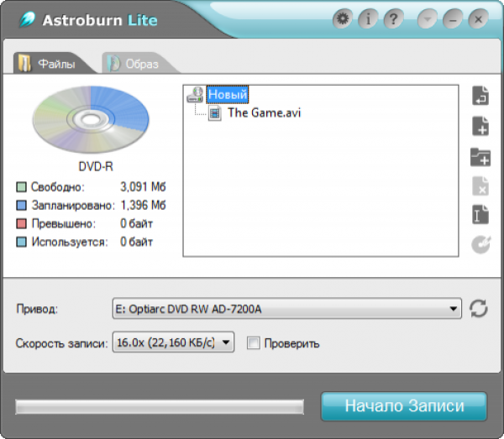Open the title bar down-arrow menu
The width and height of the screenshot is (504, 439).
click(428, 19)
